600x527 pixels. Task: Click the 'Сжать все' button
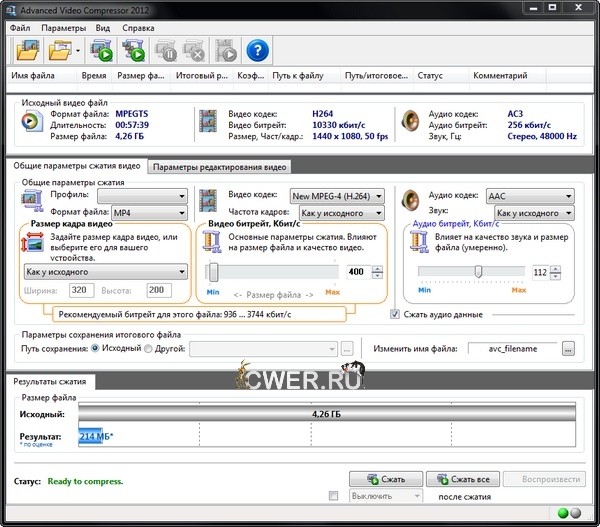[462, 479]
